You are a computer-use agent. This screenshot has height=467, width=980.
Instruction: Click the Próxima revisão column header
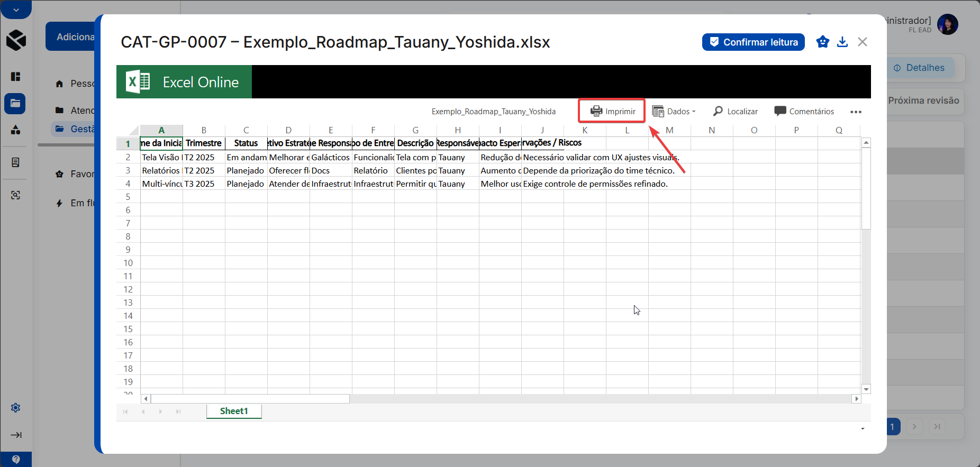click(924, 100)
